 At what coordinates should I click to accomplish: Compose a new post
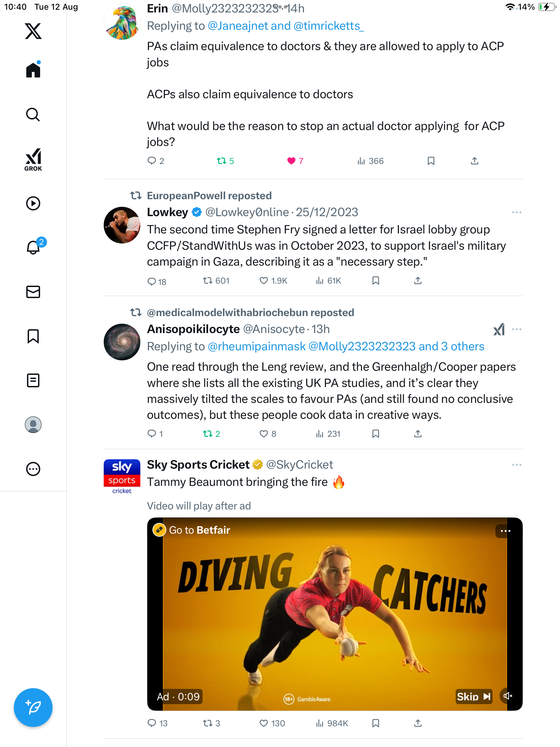(x=33, y=708)
